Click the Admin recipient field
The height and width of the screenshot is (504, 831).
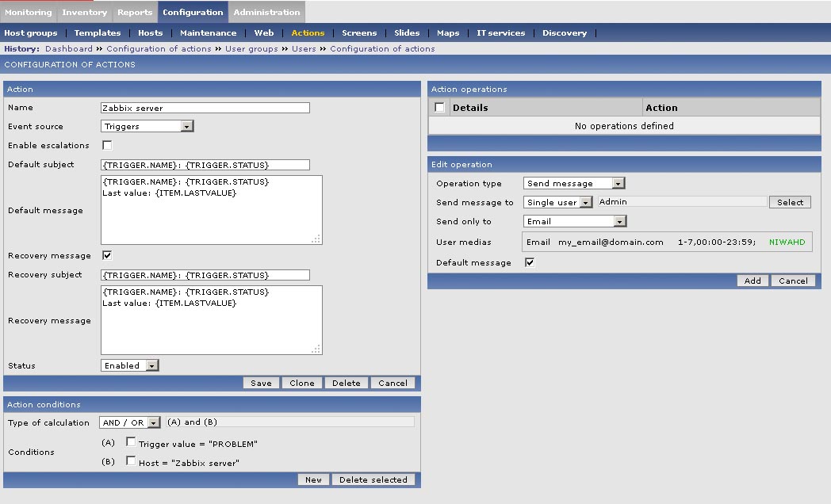pyautogui.click(x=682, y=202)
